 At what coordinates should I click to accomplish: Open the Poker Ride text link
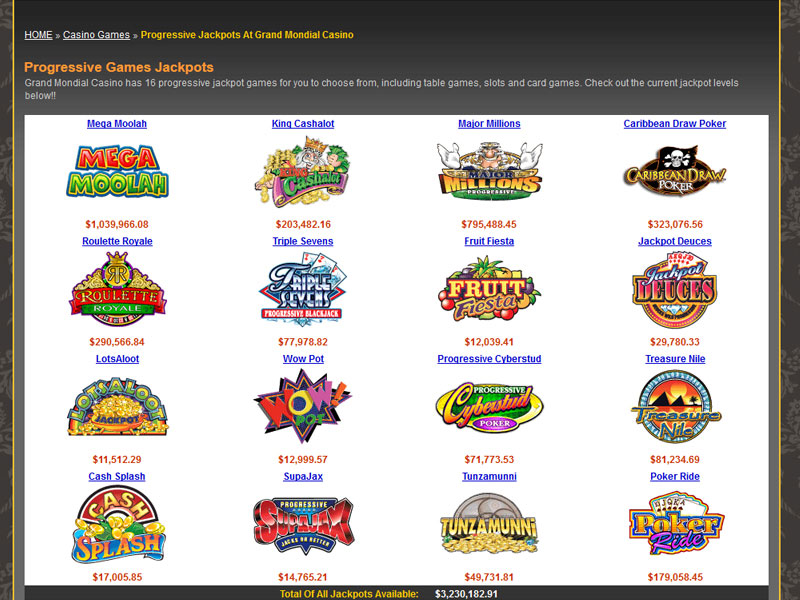(x=675, y=476)
